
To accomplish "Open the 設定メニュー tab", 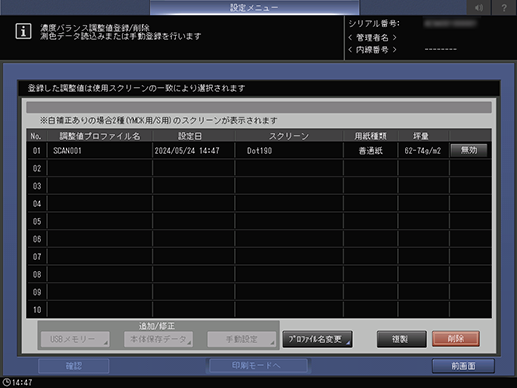I will [254, 7].
